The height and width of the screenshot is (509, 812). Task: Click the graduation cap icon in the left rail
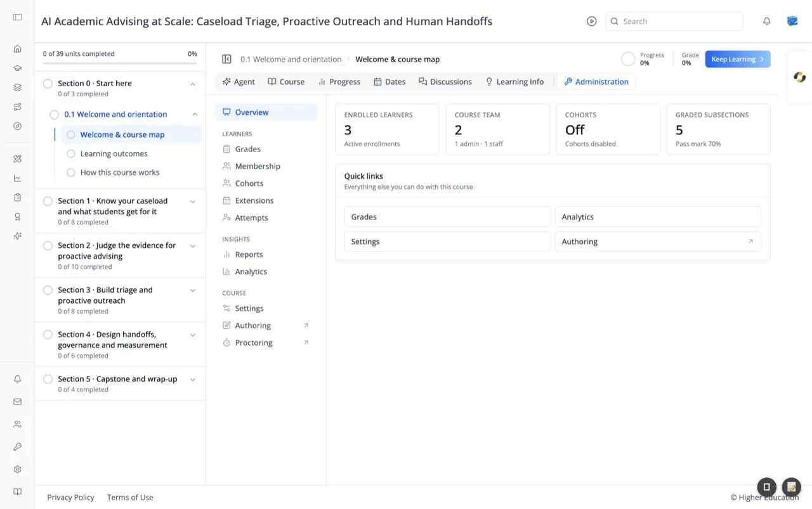pyautogui.click(x=17, y=68)
